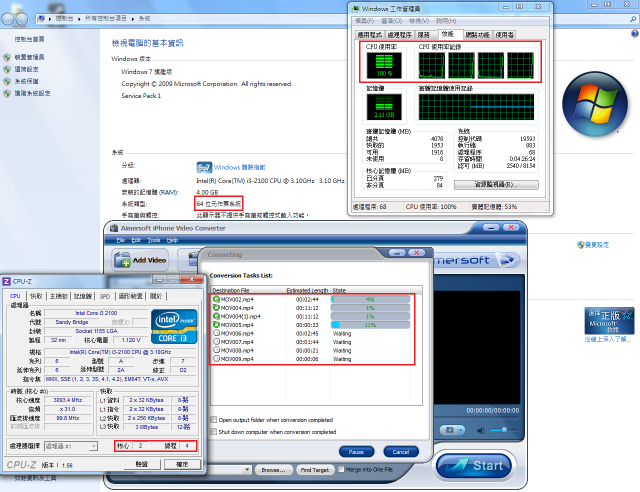The width and height of the screenshot is (640, 492).
Task: Click the MOV002.mp4 progress bar at 4%
Action: click(x=370, y=299)
